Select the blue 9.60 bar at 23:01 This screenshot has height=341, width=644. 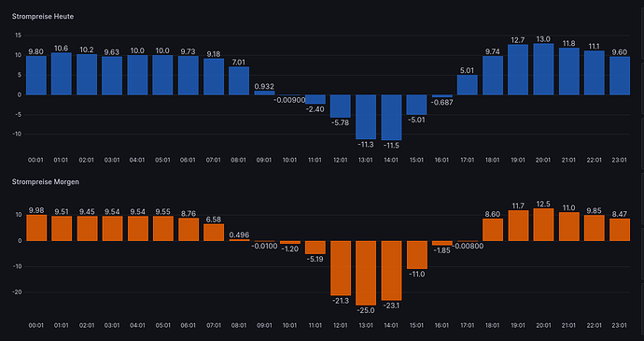620,76
